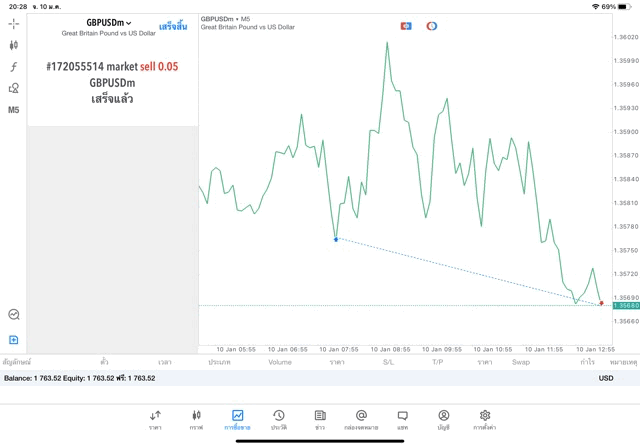Click the 1.35660 price axis label
This screenshot has width=640, height=447.
point(626,321)
